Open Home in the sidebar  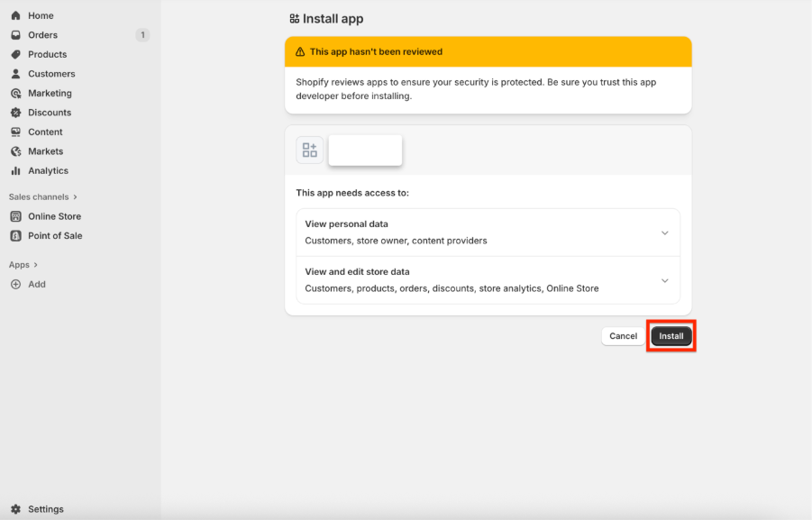[x=41, y=15]
